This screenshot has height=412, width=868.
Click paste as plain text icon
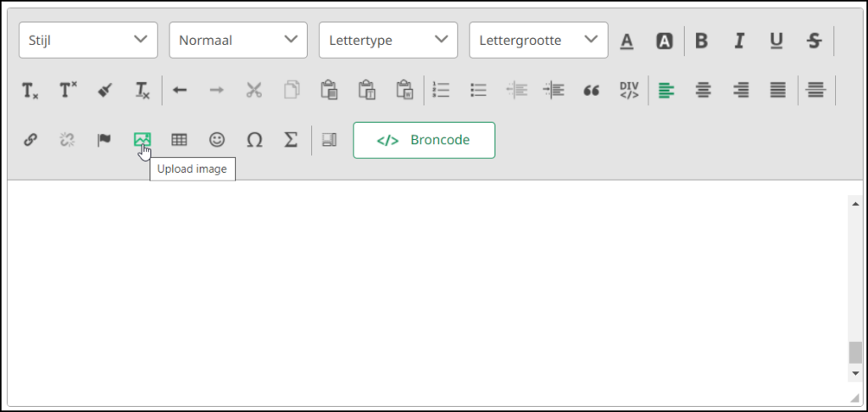click(367, 90)
